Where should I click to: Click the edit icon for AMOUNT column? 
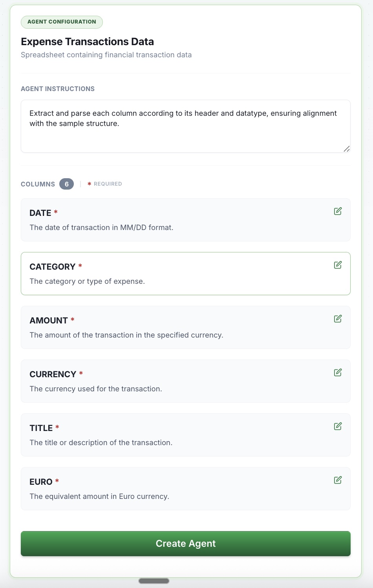[338, 319]
